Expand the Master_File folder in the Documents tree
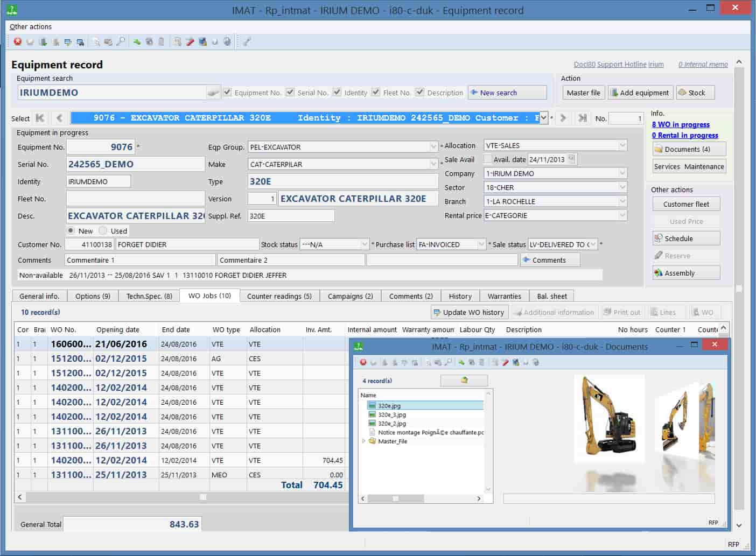 (363, 441)
